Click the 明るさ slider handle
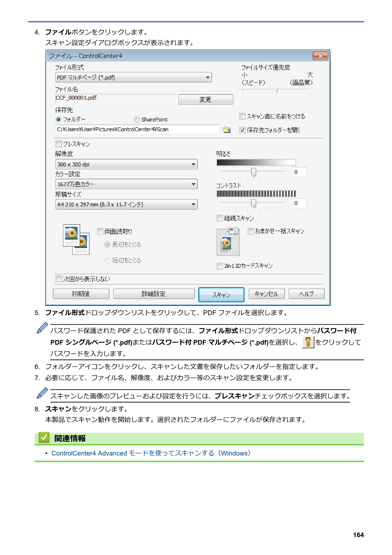392x555 pixels. [x=253, y=172]
